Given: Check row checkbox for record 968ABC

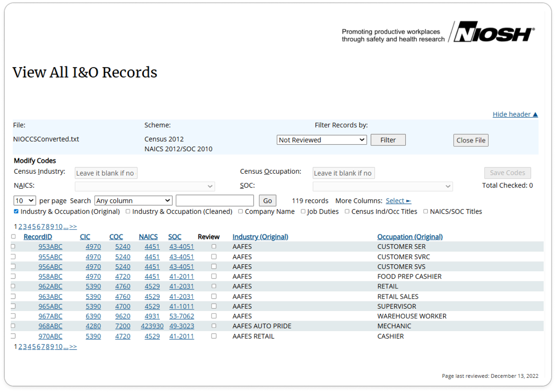Looking at the screenshot, I should tap(13, 326).
